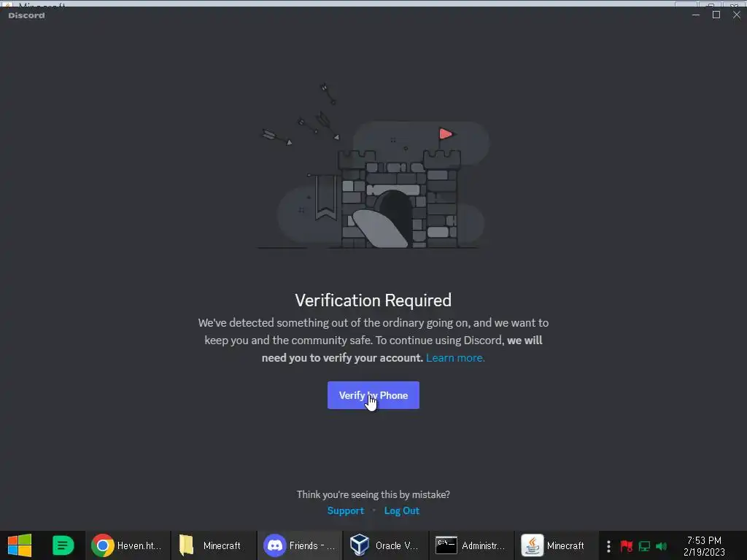This screenshot has width=747, height=560.
Task: Open the network tray icon
Action: (x=644, y=546)
